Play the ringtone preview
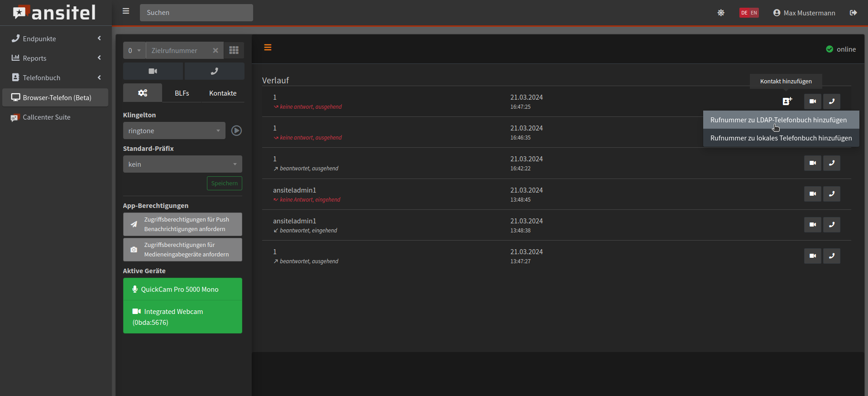The image size is (868, 396). (x=236, y=131)
